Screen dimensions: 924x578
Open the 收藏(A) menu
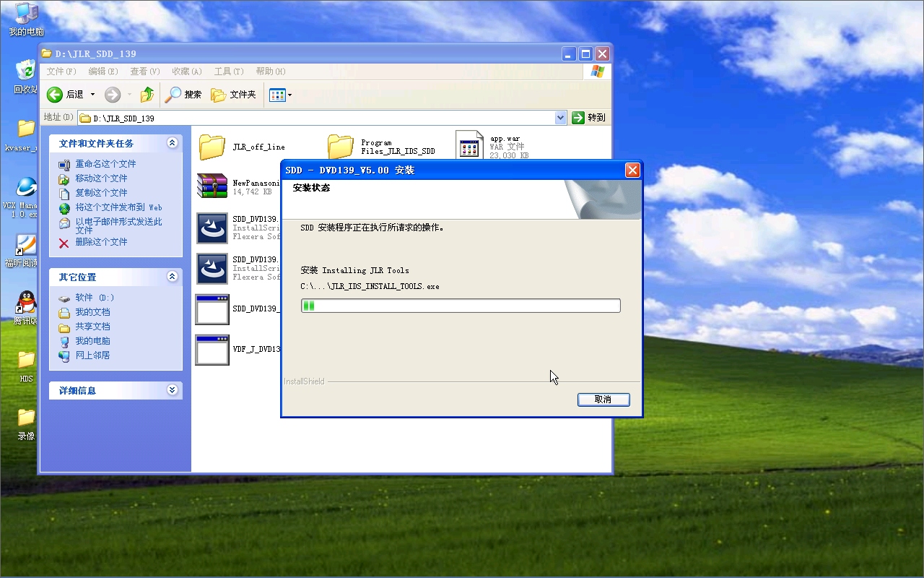(186, 72)
